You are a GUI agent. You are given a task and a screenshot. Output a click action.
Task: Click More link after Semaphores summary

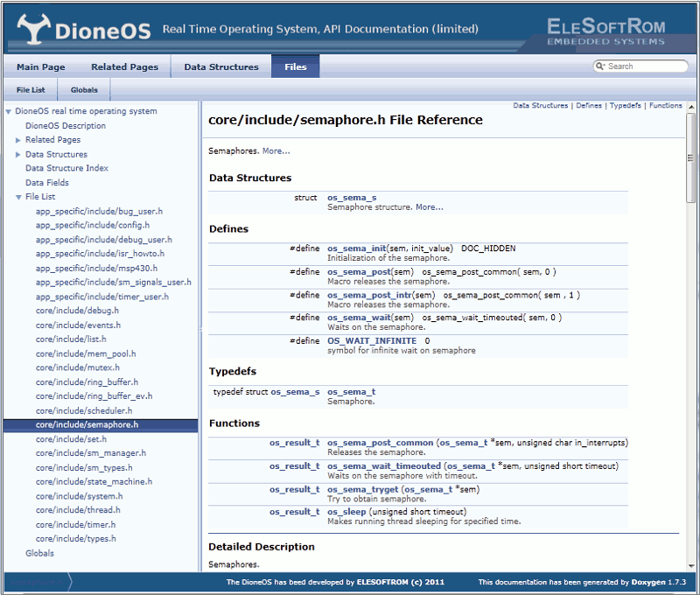click(276, 151)
